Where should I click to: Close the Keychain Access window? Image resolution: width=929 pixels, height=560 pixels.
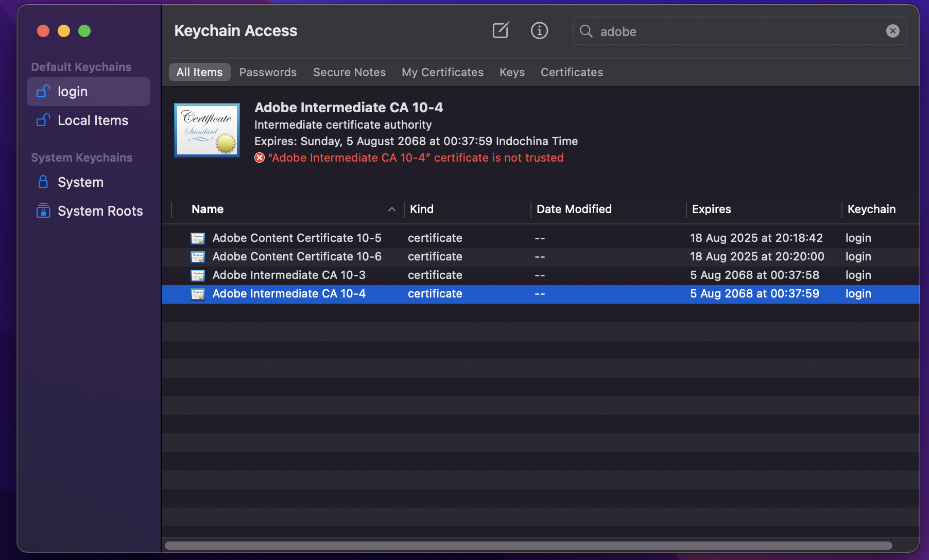pyautogui.click(x=43, y=31)
